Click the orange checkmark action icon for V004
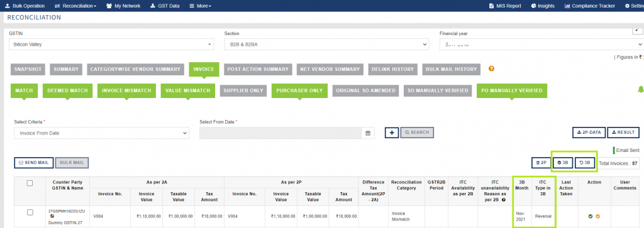Screen dimensions: 644x228 coord(597,216)
